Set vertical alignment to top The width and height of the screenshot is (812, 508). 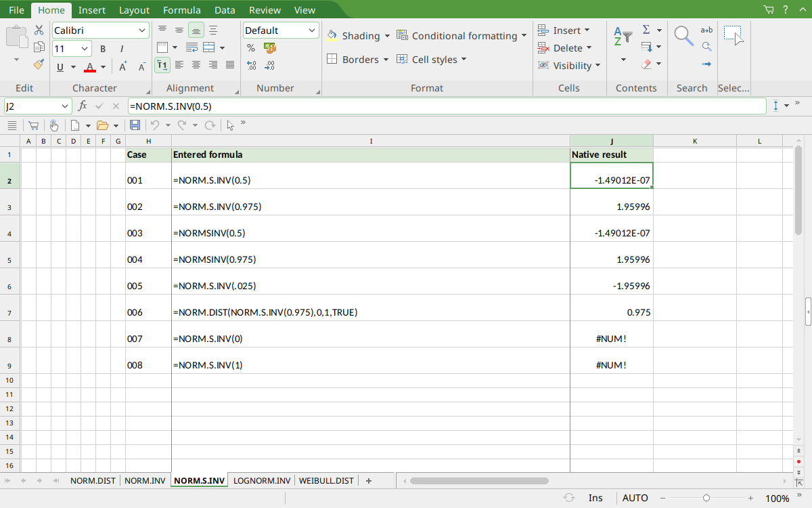162,30
